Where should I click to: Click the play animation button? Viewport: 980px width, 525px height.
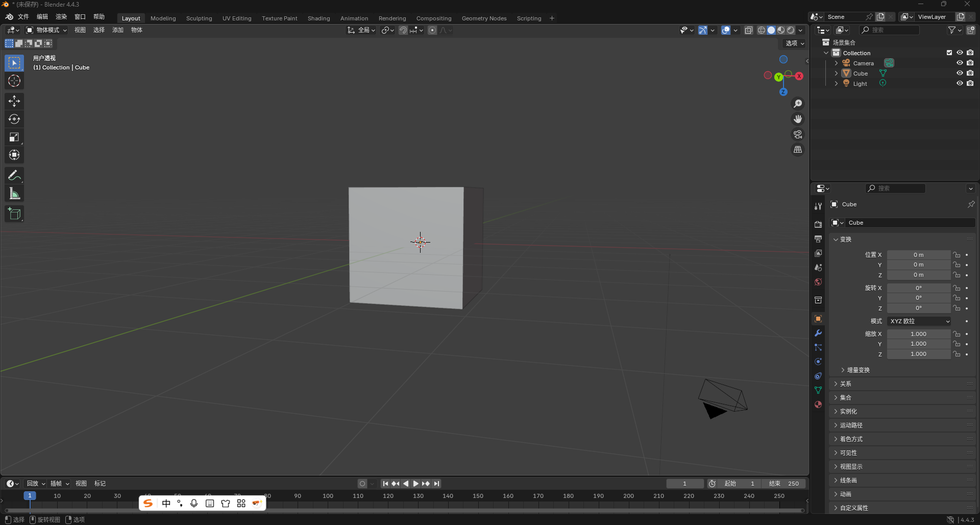click(416, 484)
